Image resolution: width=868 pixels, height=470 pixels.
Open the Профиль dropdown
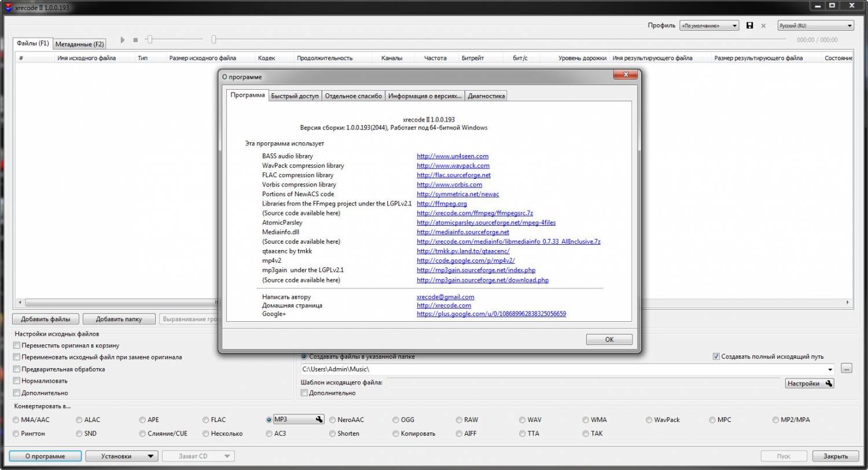(709, 25)
